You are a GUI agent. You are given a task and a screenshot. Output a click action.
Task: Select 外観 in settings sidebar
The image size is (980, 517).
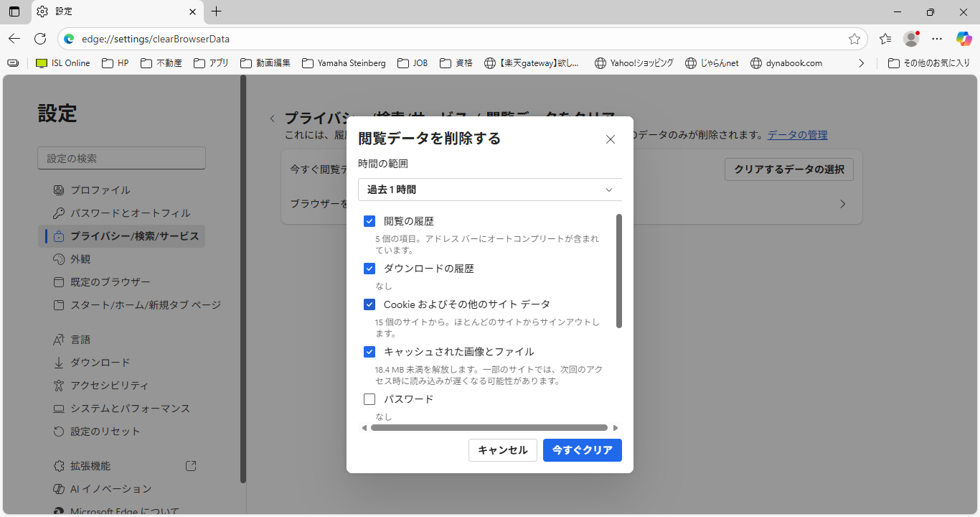[80, 259]
